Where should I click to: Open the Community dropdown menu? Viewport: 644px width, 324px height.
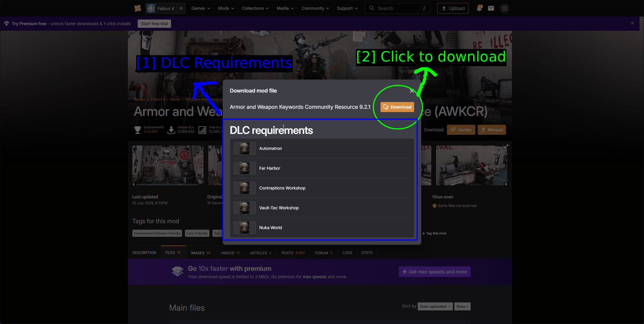pos(315,8)
